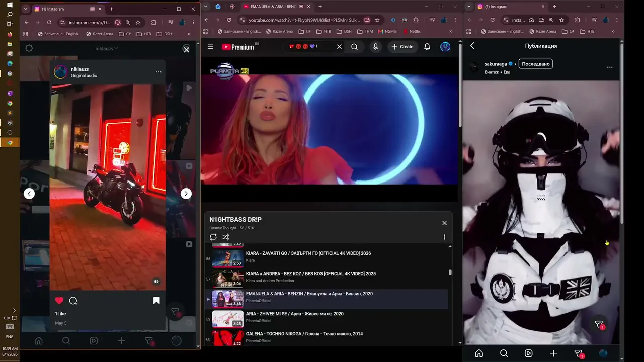Open Windows taskbar search
This screenshot has height=362, width=644.
[x=10, y=14]
